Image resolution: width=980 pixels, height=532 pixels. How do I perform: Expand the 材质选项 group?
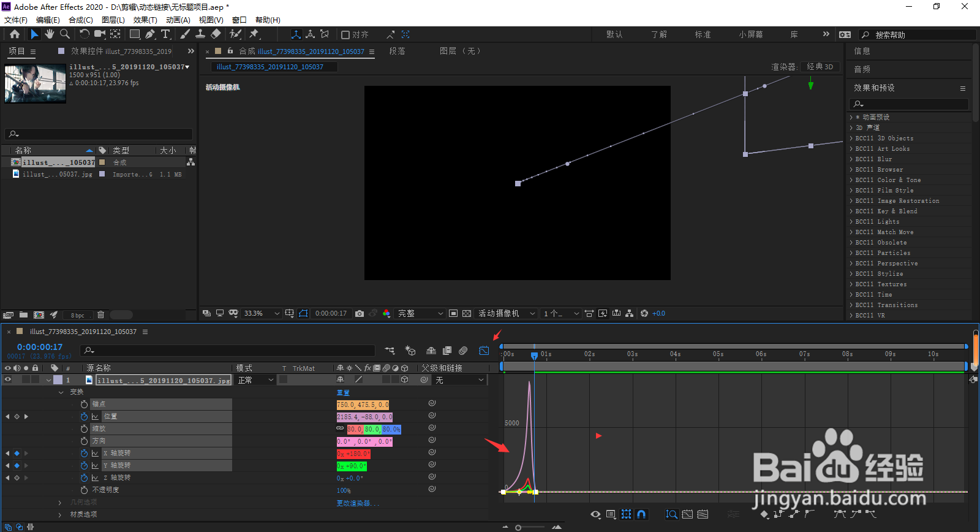coord(59,515)
